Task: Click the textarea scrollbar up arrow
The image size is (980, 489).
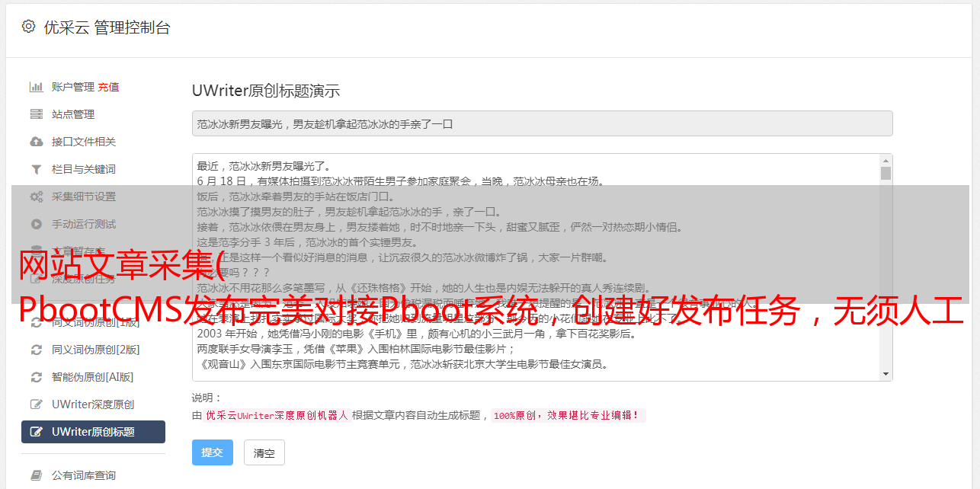Action: tap(886, 161)
